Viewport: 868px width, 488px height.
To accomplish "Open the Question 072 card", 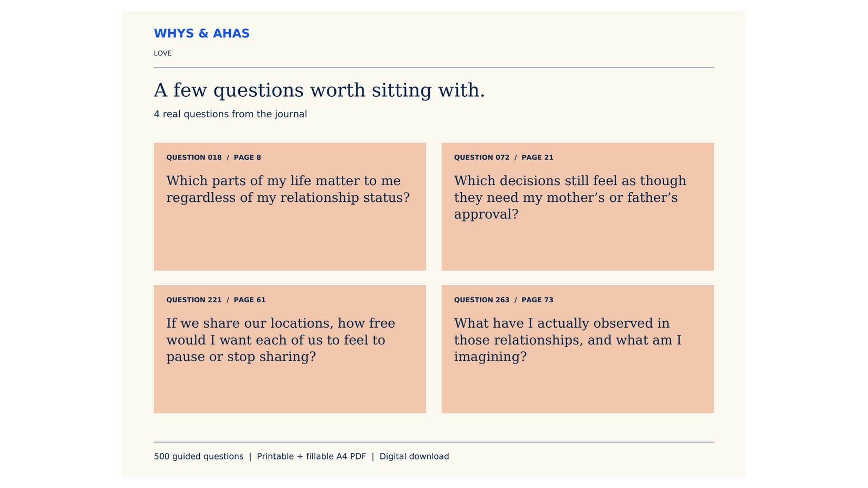I will click(577, 206).
